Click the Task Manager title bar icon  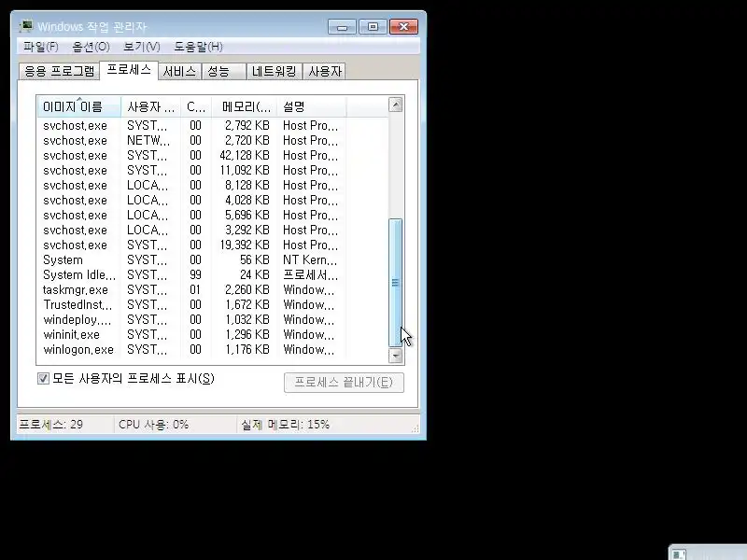[x=26, y=26]
